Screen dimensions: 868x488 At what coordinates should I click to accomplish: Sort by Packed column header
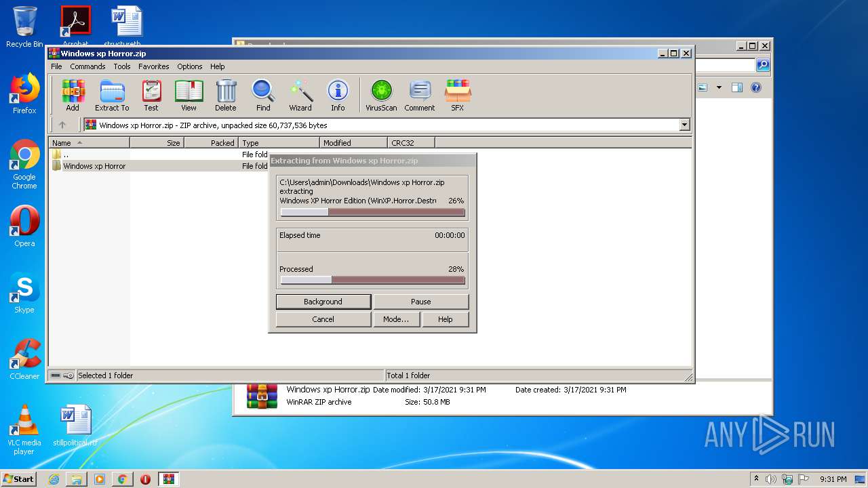[211, 143]
